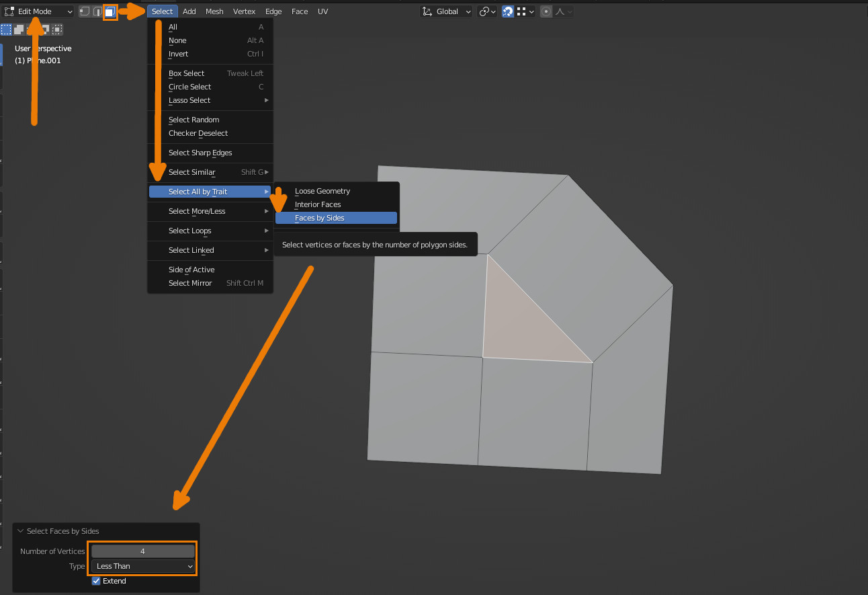
Task: Open the UV menu
Action: pos(323,11)
